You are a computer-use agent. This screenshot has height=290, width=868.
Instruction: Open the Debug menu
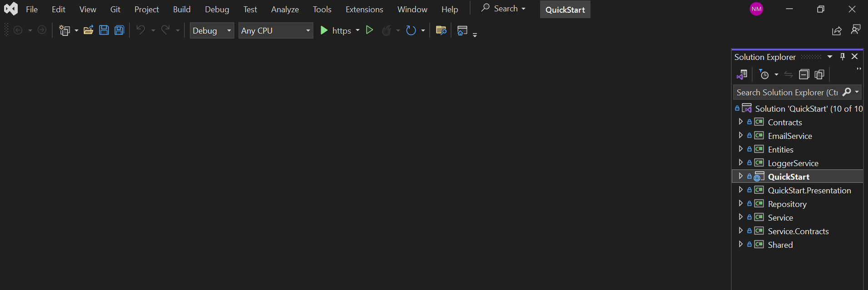[217, 9]
